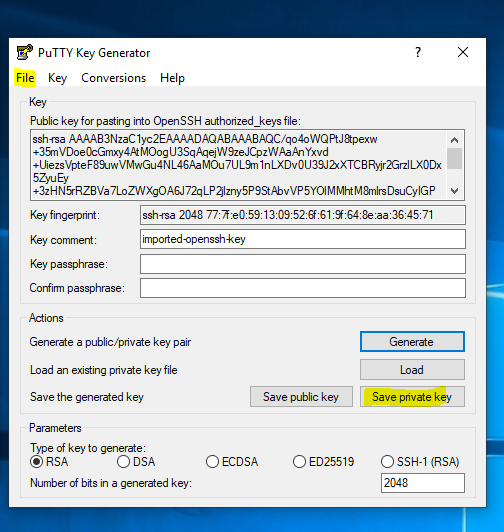Select the ED25519 key type

click(323, 462)
